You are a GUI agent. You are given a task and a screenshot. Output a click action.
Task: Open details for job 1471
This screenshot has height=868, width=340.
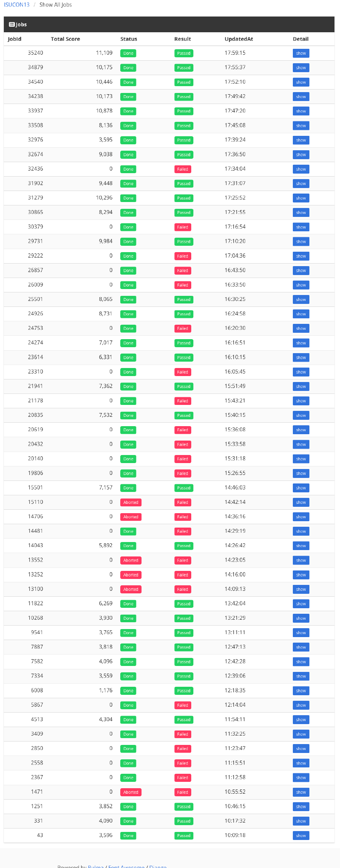click(300, 792)
